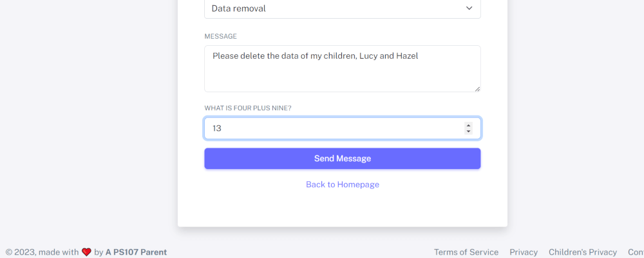The height and width of the screenshot is (258, 644).
Task: Click the red heart icon in footer
Action: click(86, 252)
